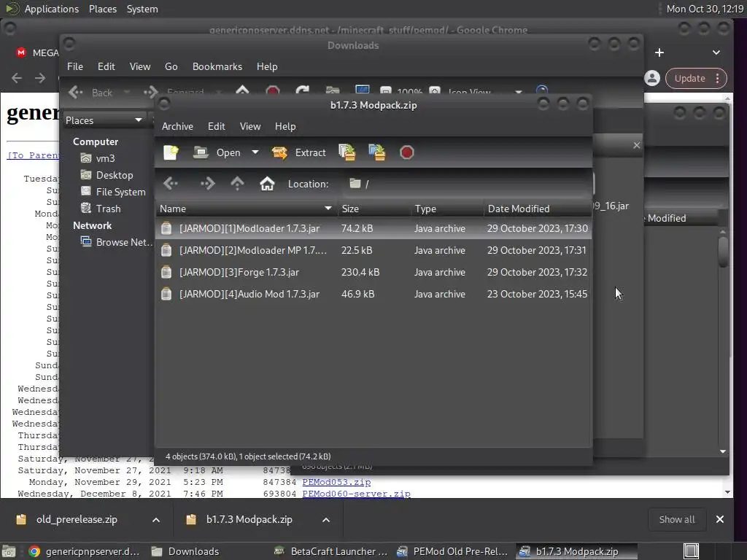Click the Open button in archive manager
The width and height of the screenshot is (747, 560).
(x=217, y=152)
